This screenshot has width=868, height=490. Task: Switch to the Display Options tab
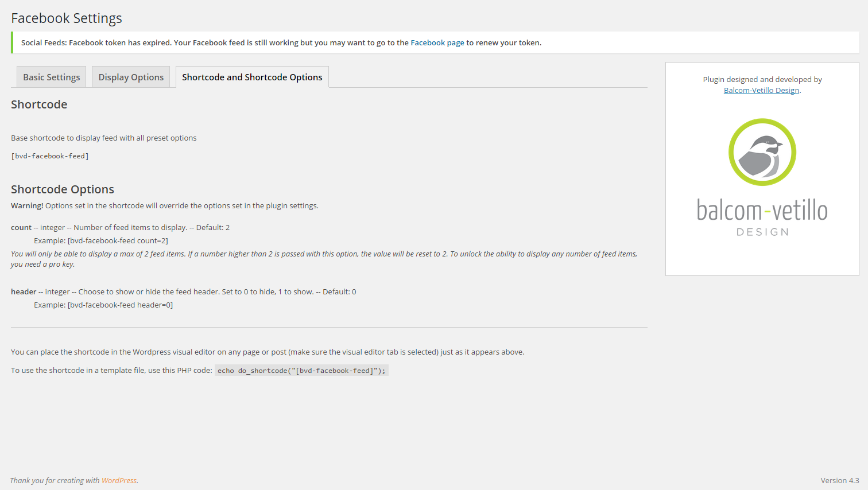pos(131,77)
